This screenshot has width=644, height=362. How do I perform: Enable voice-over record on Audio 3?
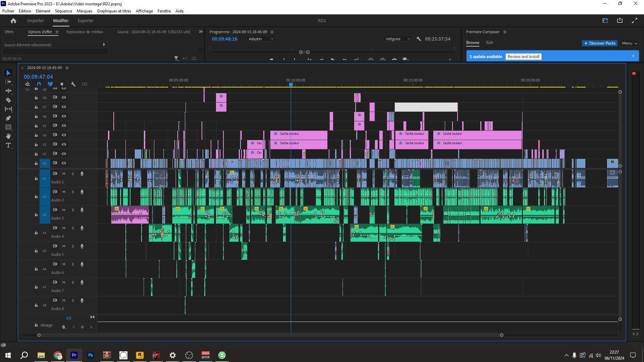pyautogui.click(x=82, y=210)
